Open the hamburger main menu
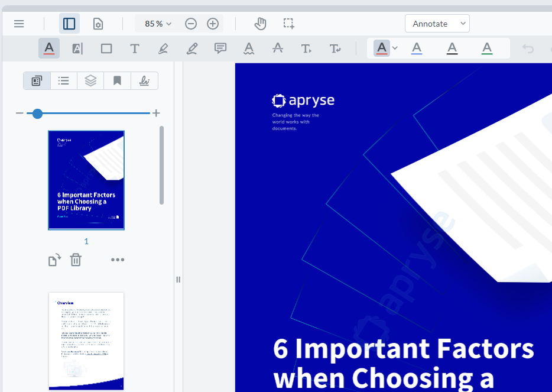 (19, 24)
